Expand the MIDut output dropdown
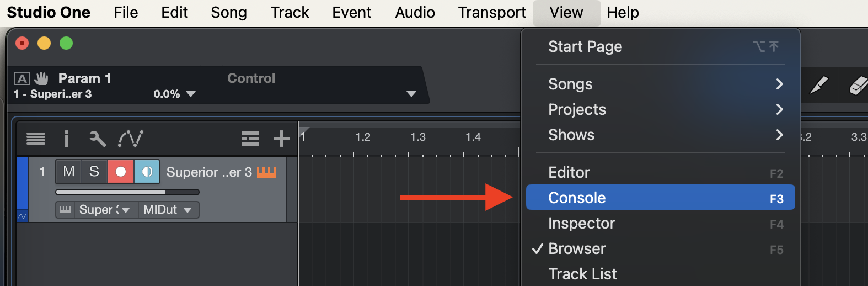The height and width of the screenshot is (286, 868). 187,210
